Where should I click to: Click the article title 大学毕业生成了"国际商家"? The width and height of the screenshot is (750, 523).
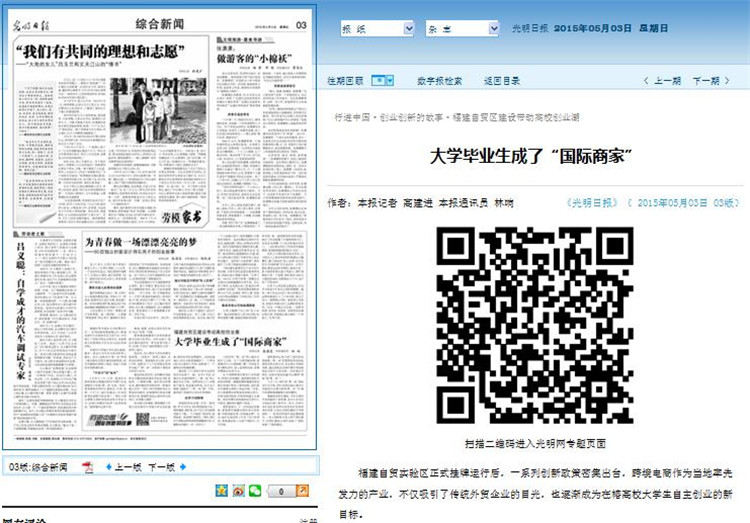point(531,156)
